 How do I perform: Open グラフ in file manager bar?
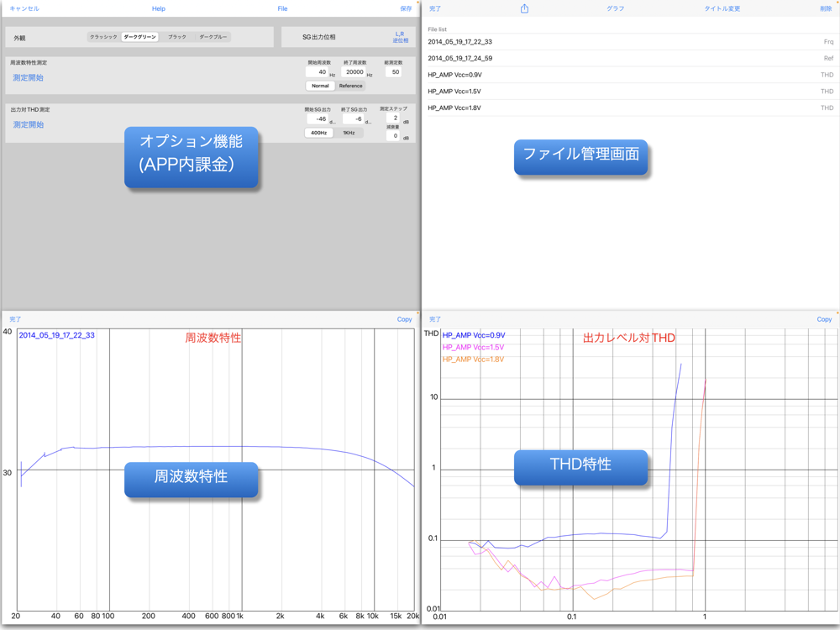tap(616, 8)
